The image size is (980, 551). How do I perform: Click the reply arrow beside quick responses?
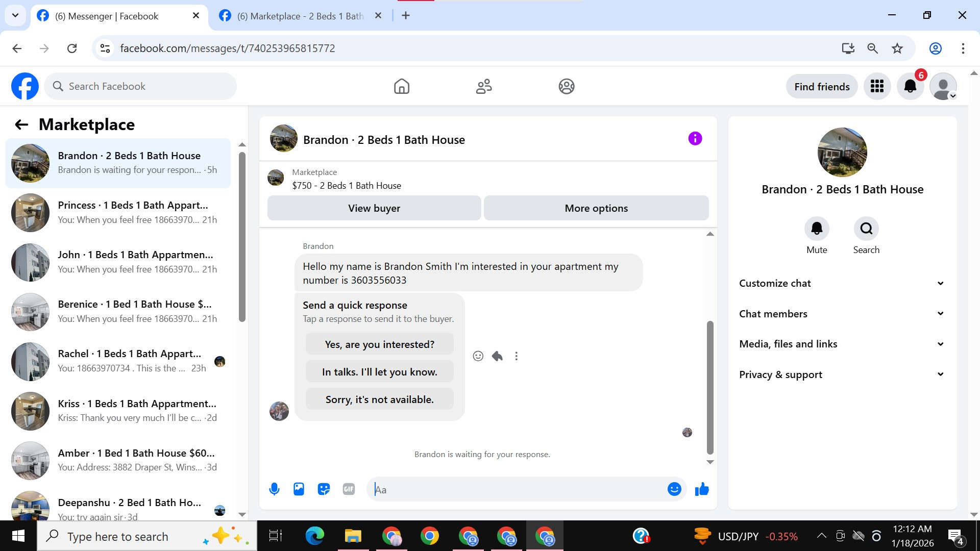coord(497,356)
